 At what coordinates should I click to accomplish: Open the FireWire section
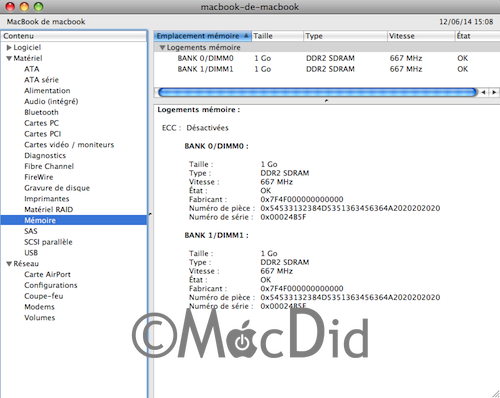pos(38,177)
